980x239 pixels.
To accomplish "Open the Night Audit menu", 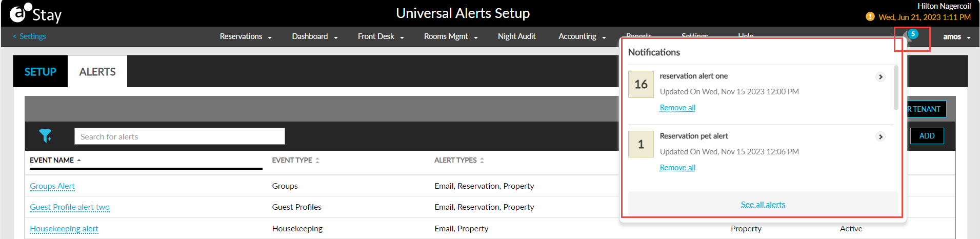I will (516, 36).
